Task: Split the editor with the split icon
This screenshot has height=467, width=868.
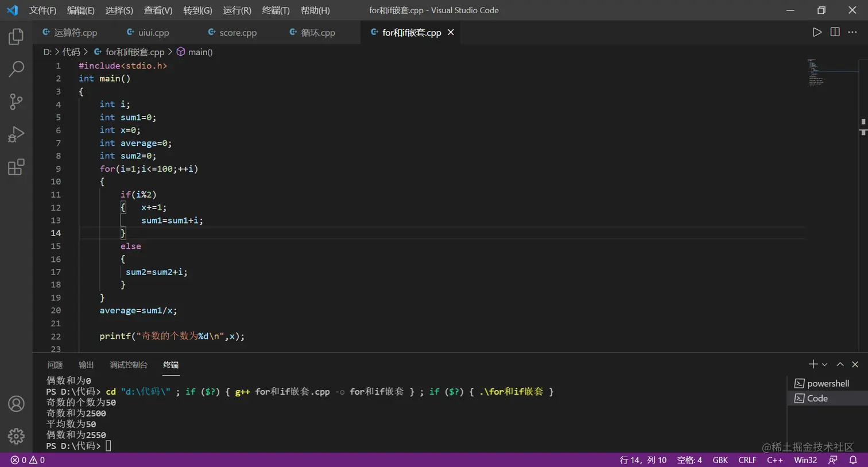Action: 834,32
